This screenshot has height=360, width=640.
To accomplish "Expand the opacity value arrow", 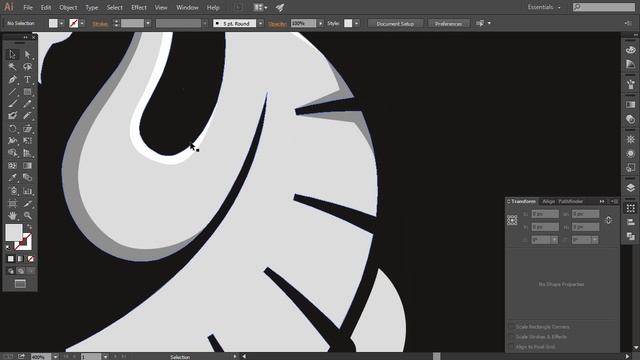I will (x=320, y=24).
